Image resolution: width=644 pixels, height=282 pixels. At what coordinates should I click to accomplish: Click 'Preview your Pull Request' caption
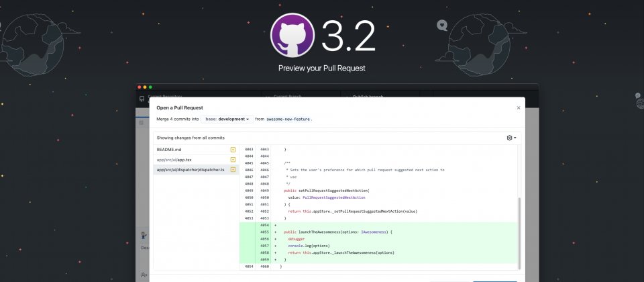click(x=321, y=68)
